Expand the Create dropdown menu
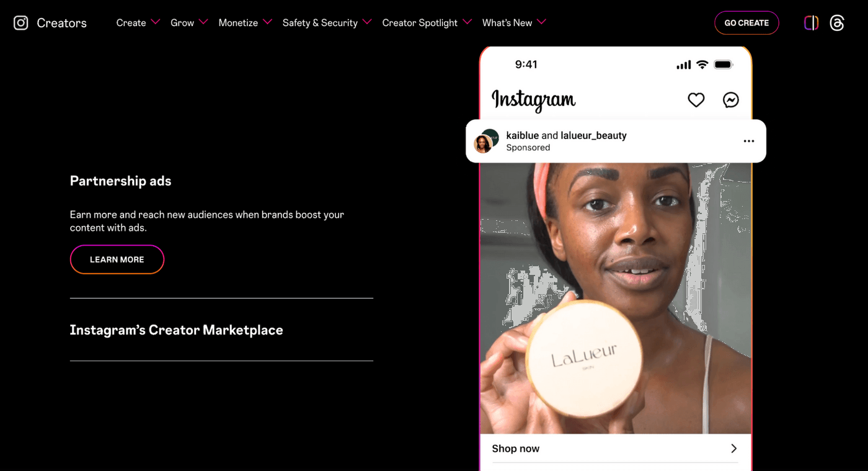Image resolution: width=868 pixels, height=471 pixels. pos(138,23)
